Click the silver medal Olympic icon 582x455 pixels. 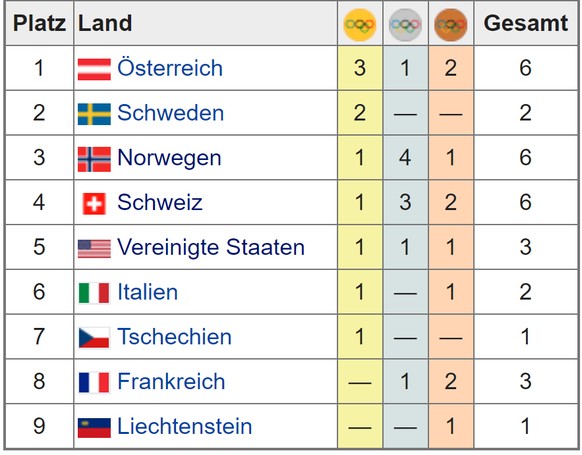(405, 24)
